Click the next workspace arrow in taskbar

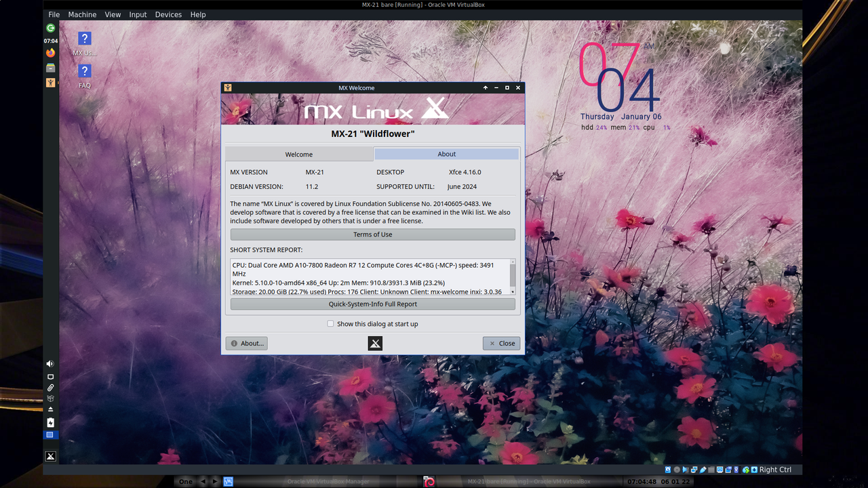[214, 482]
